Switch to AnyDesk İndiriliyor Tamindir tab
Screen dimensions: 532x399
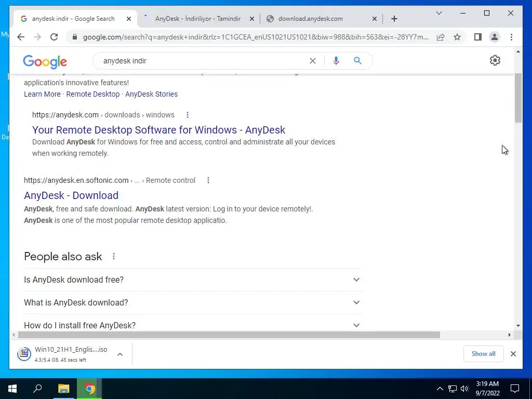click(x=198, y=19)
